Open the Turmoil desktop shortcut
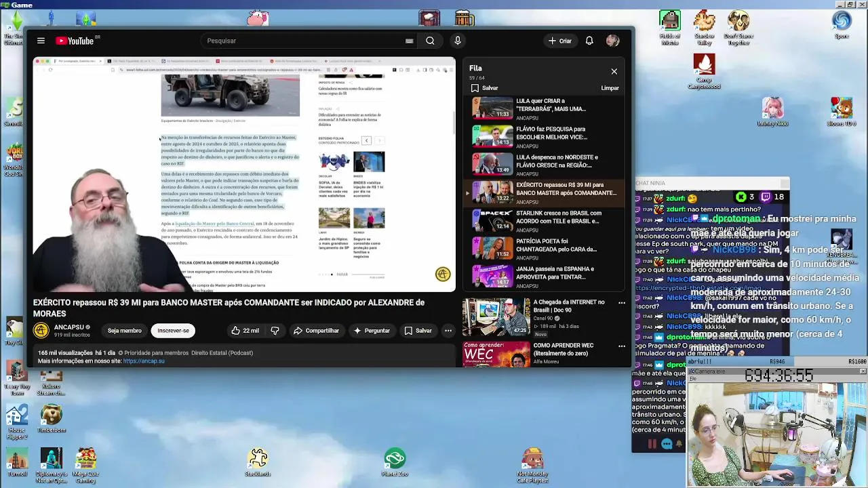Screen dimensions: 868x488 16,462
